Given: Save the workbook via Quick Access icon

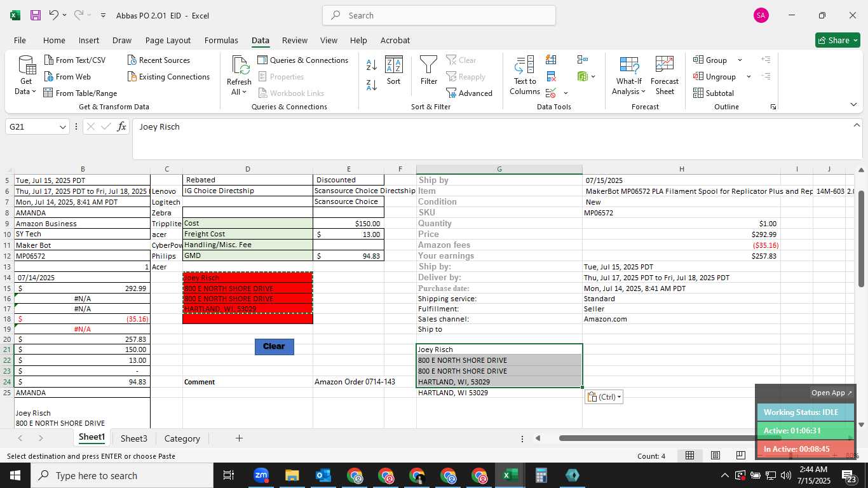Looking at the screenshot, I should pyautogui.click(x=35, y=15).
